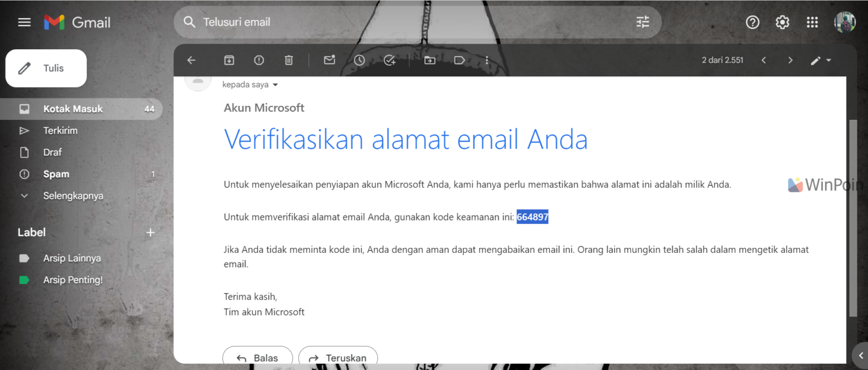The width and height of the screenshot is (868, 370).
Task: Open search filter options icon
Action: 643,22
